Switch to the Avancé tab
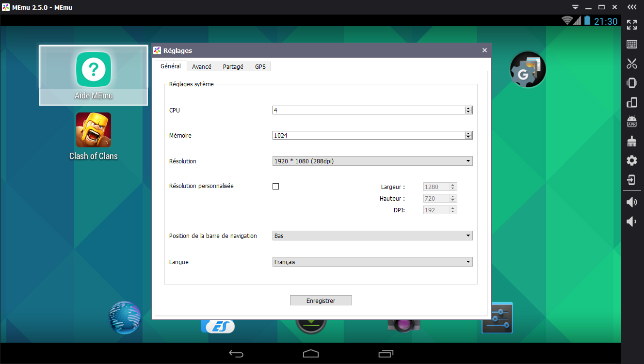 point(201,67)
